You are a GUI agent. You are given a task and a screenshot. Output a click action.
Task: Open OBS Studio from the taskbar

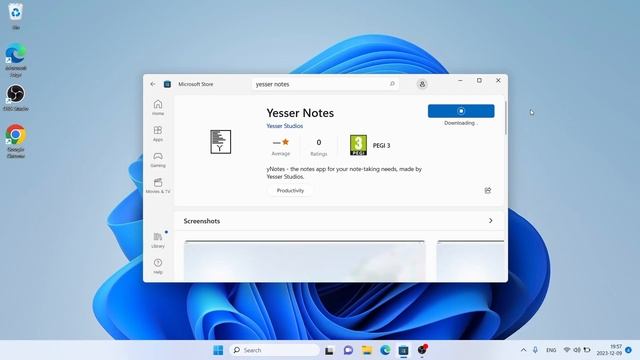click(x=422, y=350)
